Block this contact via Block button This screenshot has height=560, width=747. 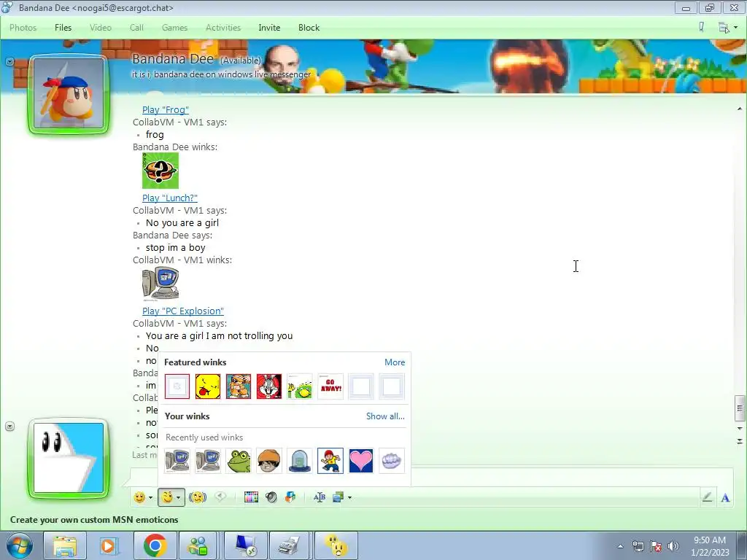[x=309, y=28]
